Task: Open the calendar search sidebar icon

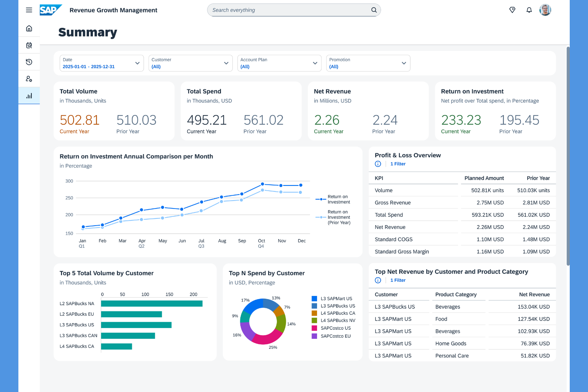Action: pyautogui.click(x=29, y=45)
